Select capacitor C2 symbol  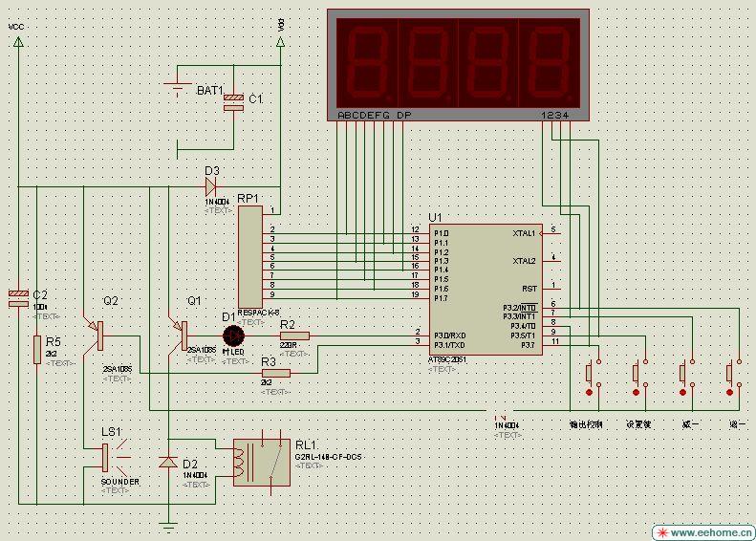18,298
